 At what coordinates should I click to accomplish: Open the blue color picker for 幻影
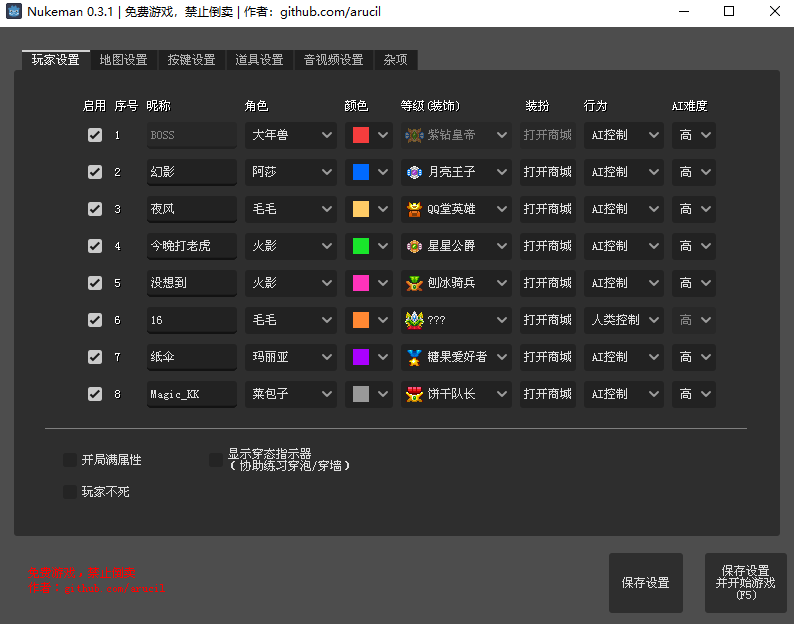point(361,172)
